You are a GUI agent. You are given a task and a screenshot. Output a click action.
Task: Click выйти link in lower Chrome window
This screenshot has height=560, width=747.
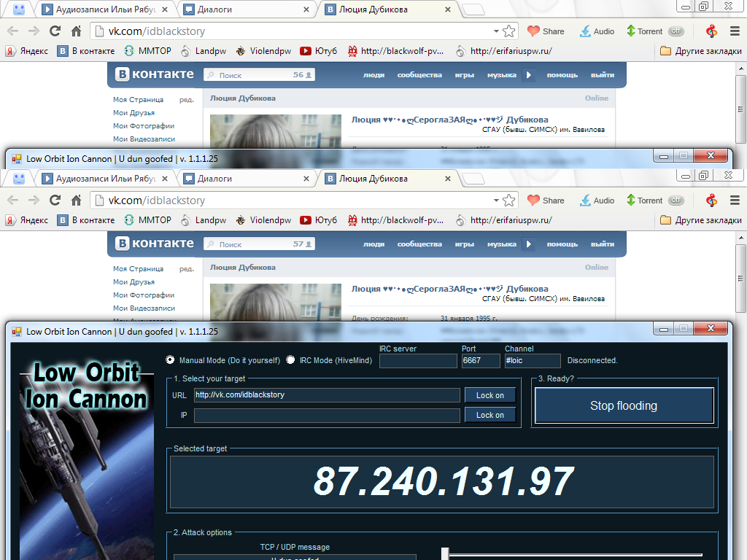(603, 244)
